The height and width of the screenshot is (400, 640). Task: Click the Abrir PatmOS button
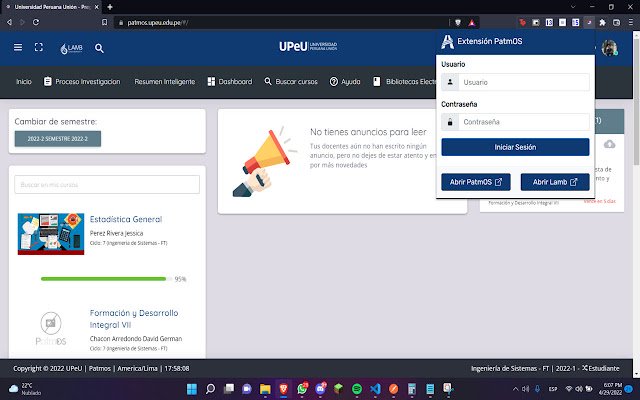[476, 182]
